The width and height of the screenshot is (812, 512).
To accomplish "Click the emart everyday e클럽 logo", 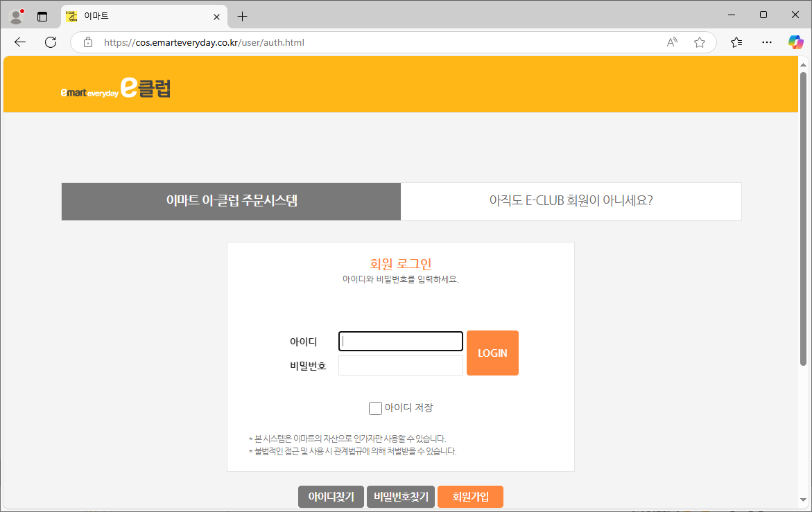I will [x=116, y=87].
